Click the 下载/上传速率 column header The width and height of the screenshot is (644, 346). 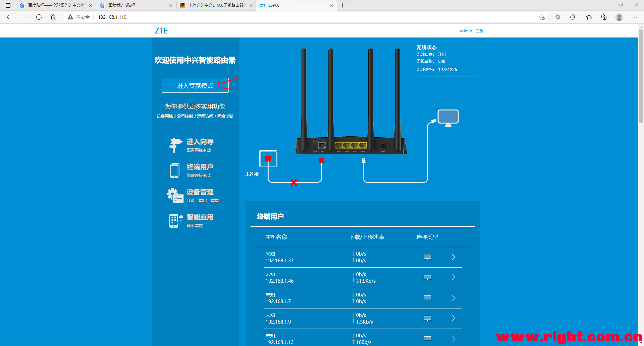click(x=367, y=237)
